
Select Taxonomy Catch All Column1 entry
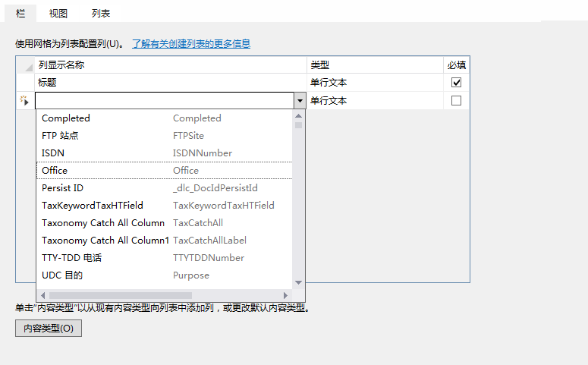click(x=164, y=240)
